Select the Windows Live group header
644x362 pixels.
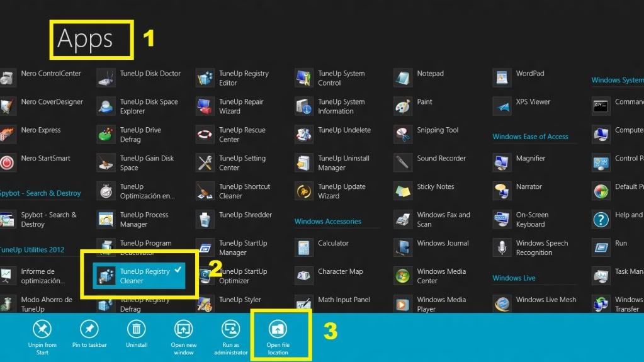514,278
